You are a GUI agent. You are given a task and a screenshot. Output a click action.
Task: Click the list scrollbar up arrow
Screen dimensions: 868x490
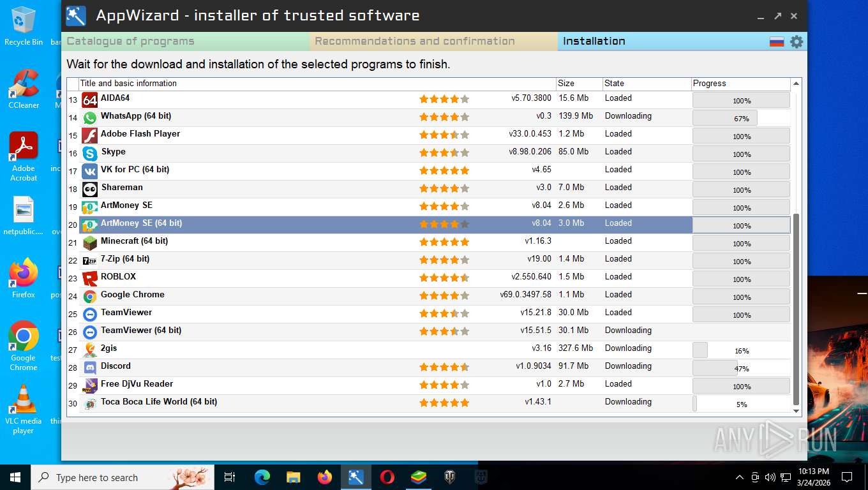[796, 84]
